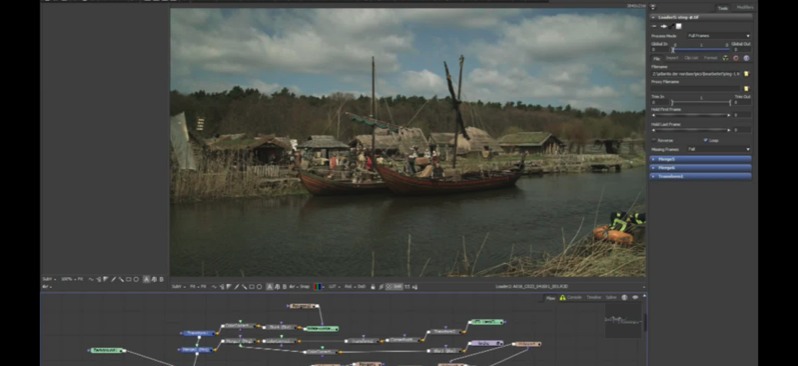This screenshot has height=366, width=798.
Task: Toggle the Snap option in viewer toolbar
Action: (305, 287)
